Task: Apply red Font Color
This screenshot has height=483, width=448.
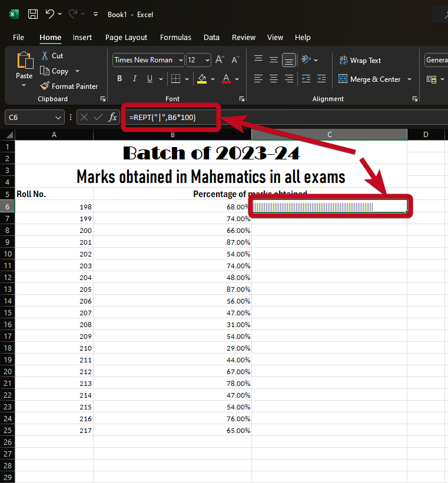Action: coord(226,79)
